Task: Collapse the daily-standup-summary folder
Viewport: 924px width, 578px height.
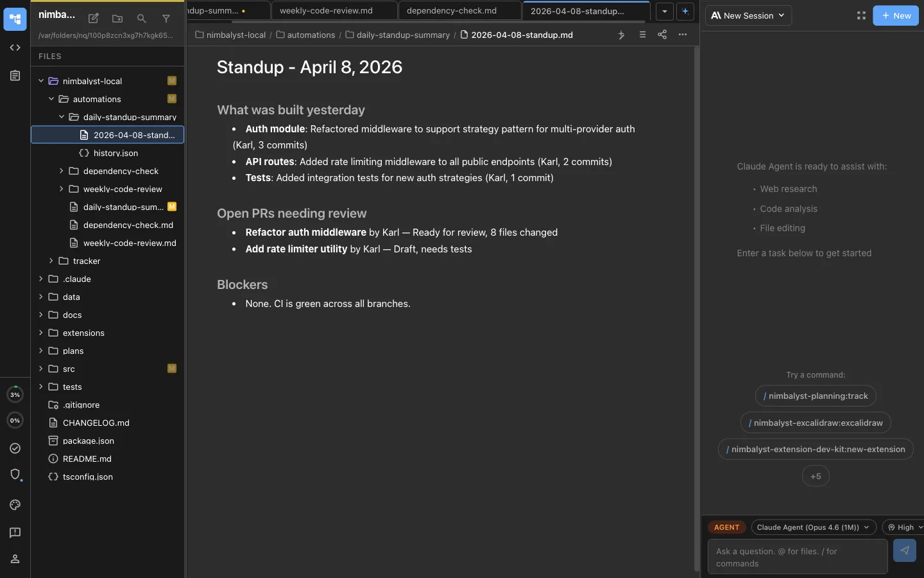Action: (61, 117)
